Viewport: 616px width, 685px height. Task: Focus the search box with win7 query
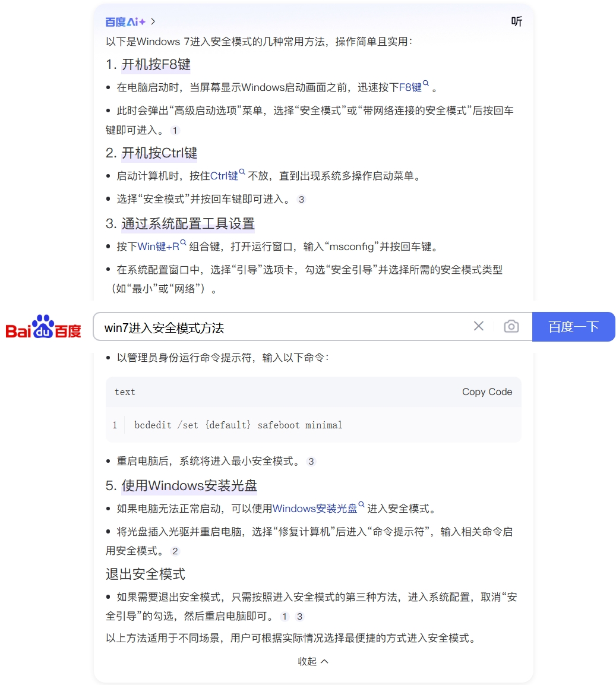(x=284, y=327)
